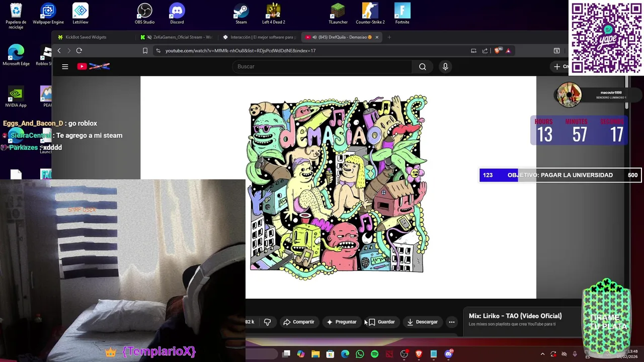Screen dimensions: 644x362
Task: Click the YouTube search magnifier button
Action: tap(423, 66)
